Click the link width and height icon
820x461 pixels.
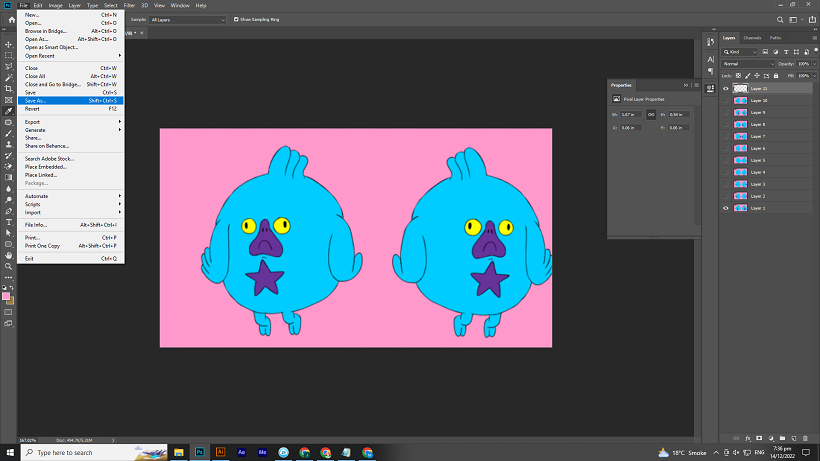[x=651, y=114]
